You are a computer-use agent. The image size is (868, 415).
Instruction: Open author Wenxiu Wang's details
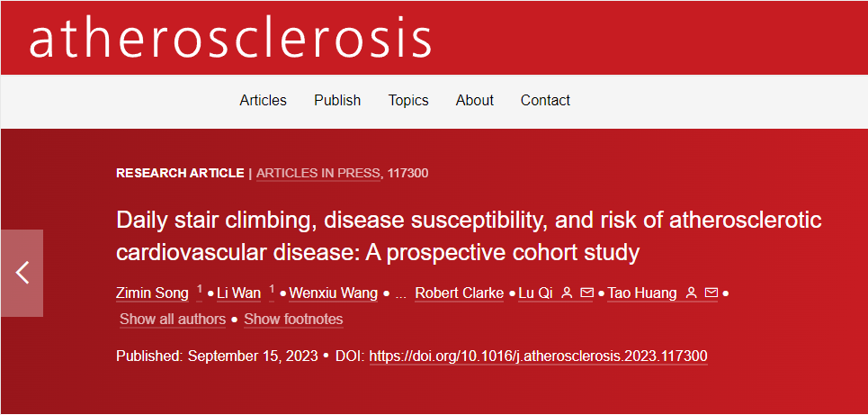(x=333, y=293)
